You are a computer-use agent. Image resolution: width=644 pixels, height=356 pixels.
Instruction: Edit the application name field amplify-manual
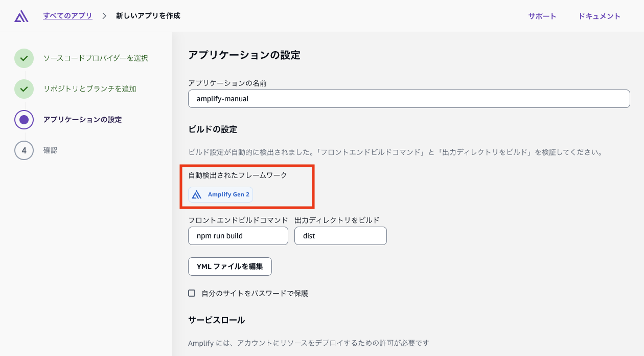pos(409,99)
